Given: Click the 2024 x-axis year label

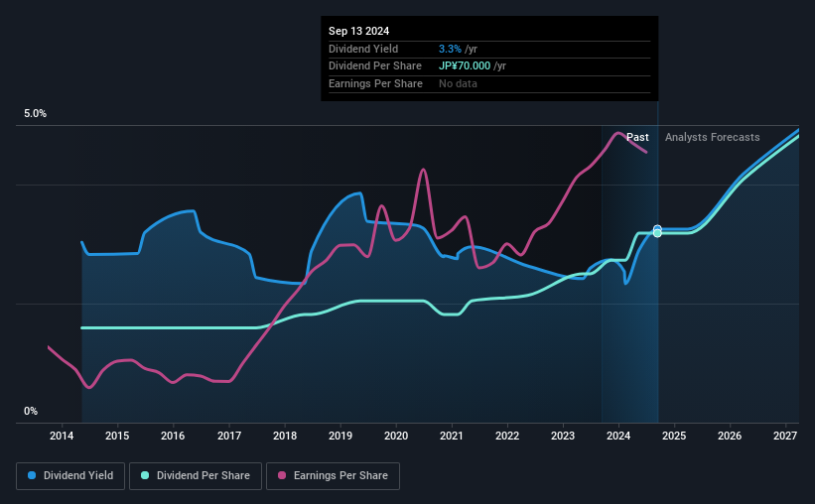Looking at the screenshot, I should [x=618, y=437].
